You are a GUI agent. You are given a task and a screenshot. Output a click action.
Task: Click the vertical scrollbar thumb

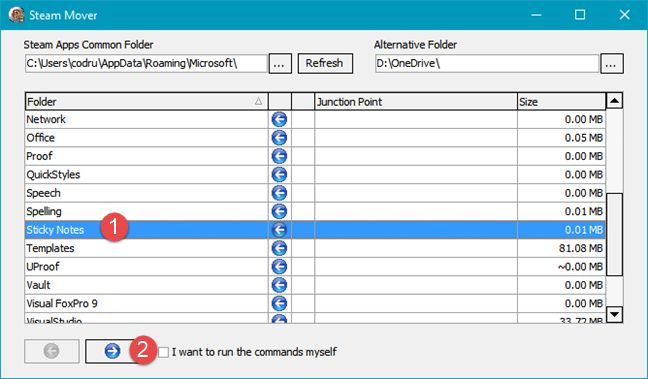615,234
